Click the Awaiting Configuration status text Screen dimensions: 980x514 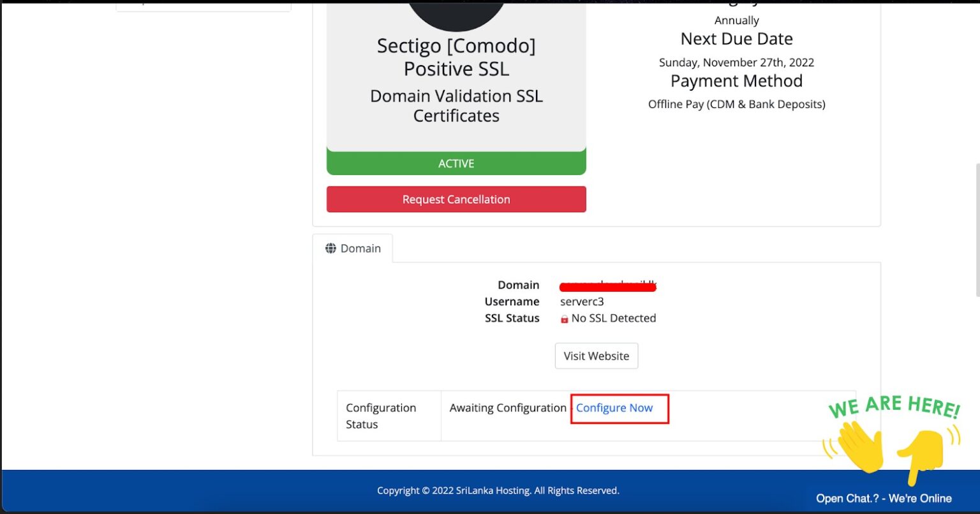(508, 408)
